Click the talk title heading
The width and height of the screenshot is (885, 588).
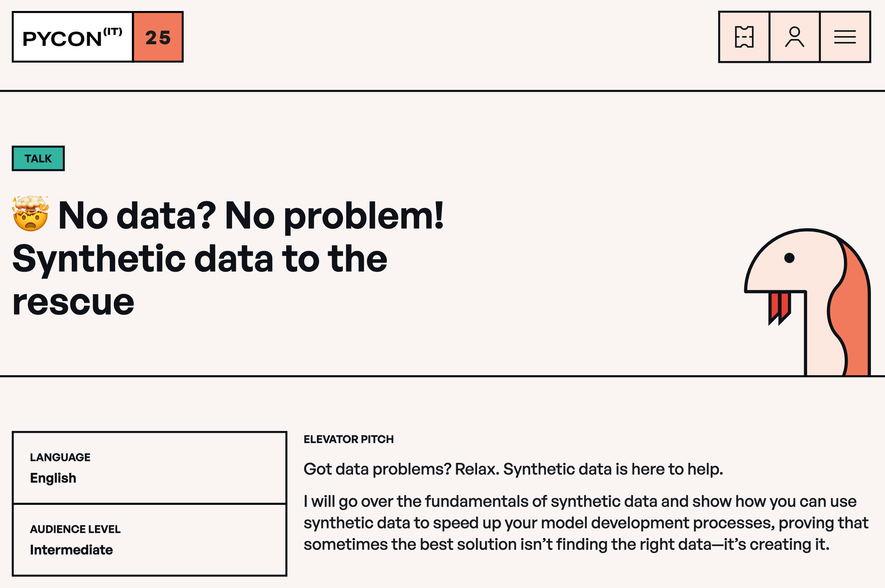point(228,258)
